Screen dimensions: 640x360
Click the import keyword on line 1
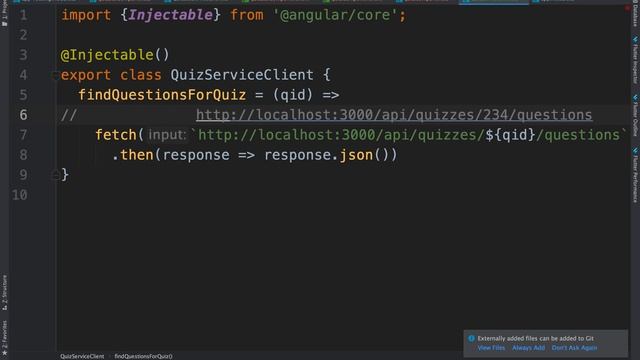pos(86,15)
